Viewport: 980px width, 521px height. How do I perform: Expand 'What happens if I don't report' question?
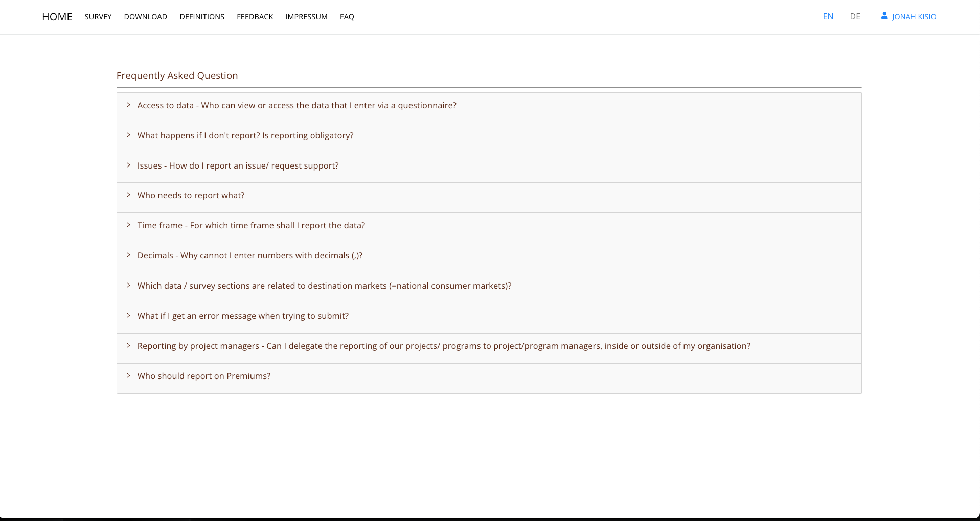point(245,136)
